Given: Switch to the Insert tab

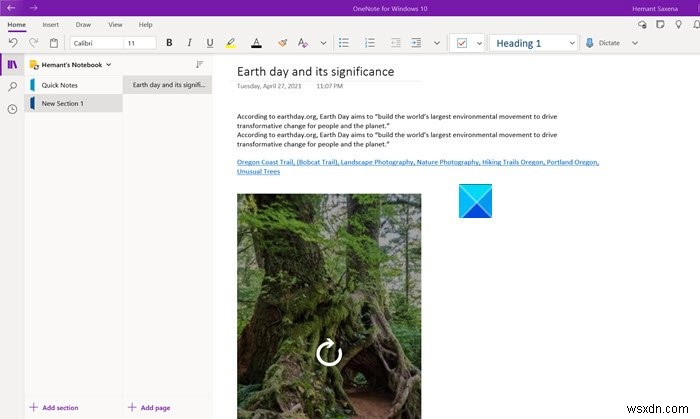Looking at the screenshot, I should click(x=50, y=25).
